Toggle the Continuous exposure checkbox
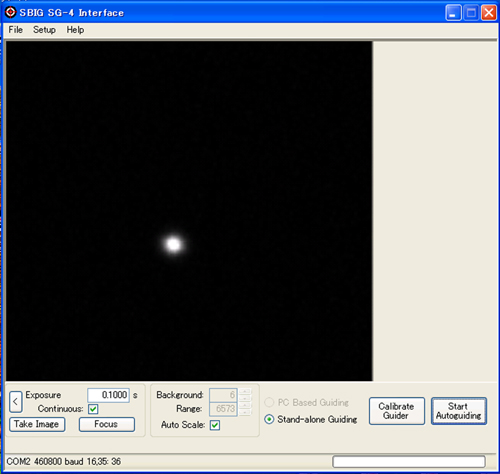The height and width of the screenshot is (474, 500). point(93,409)
